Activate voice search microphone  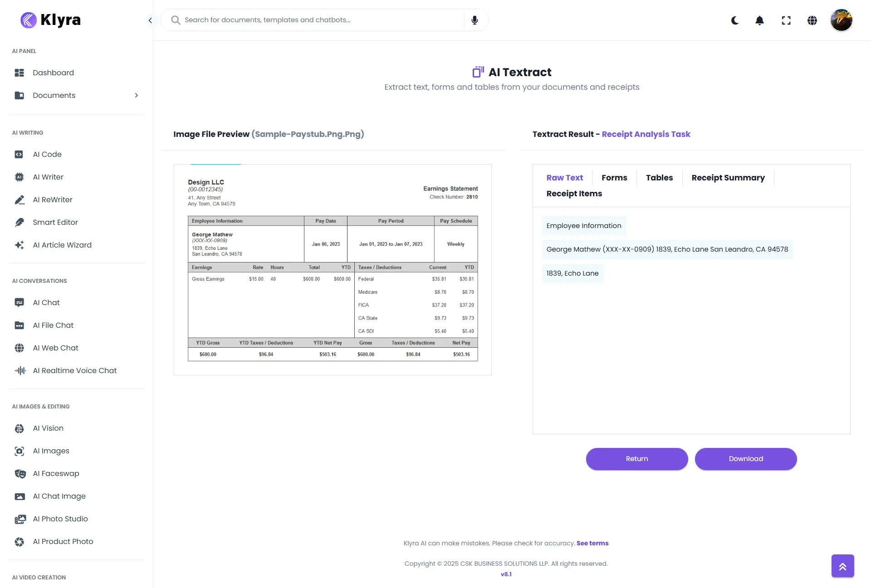[x=475, y=20]
